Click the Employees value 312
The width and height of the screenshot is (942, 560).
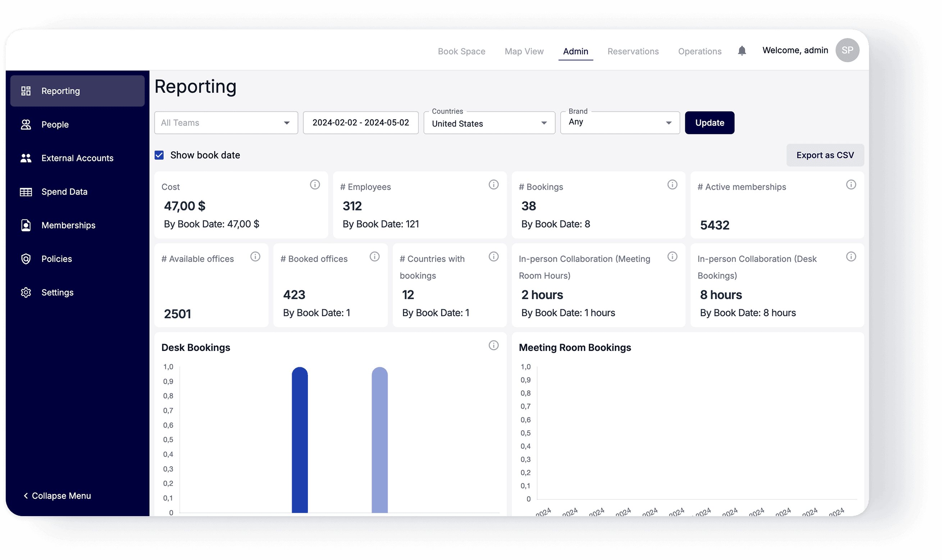[352, 206]
